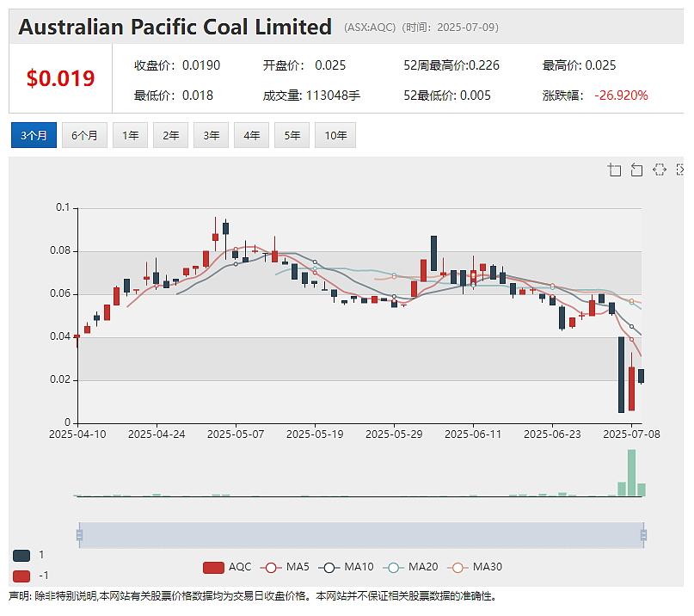Grab the left handle of zoom slider
694x616 pixels.
point(79,535)
